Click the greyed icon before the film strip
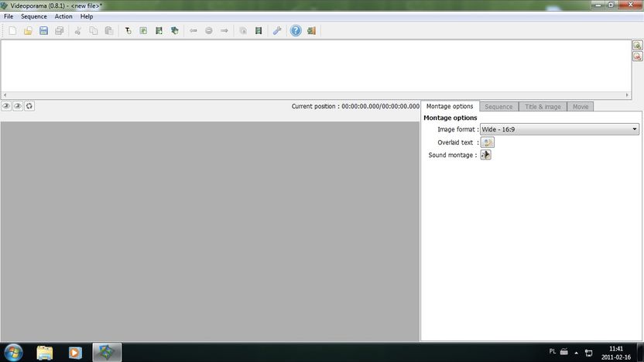 [243, 31]
